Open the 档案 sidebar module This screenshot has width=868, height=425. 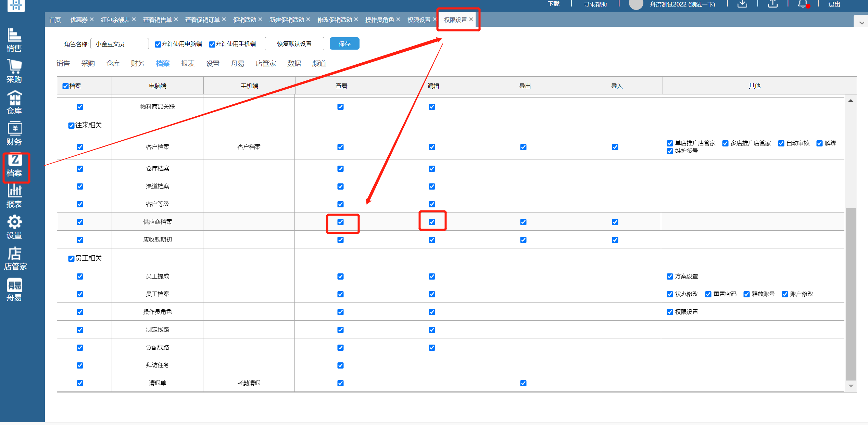pyautogui.click(x=14, y=165)
